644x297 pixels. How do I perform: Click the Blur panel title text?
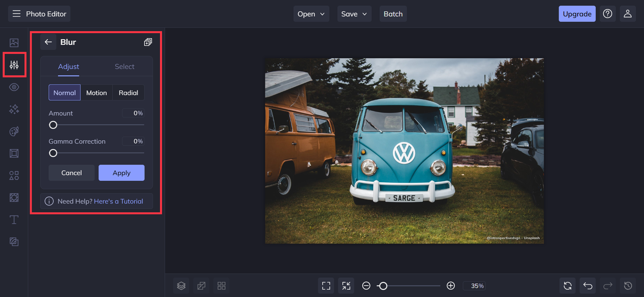(x=68, y=42)
